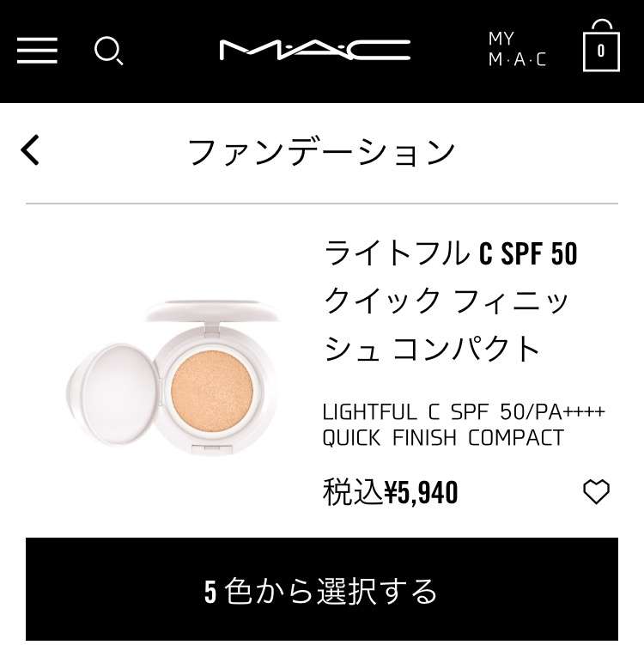Add product to favorites with heart icon
The height and width of the screenshot is (645, 644).
[596, 491]
